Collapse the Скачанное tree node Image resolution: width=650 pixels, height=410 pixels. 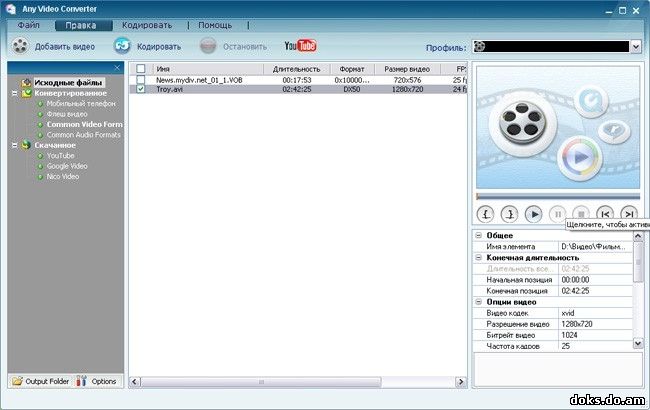[15, 145]
